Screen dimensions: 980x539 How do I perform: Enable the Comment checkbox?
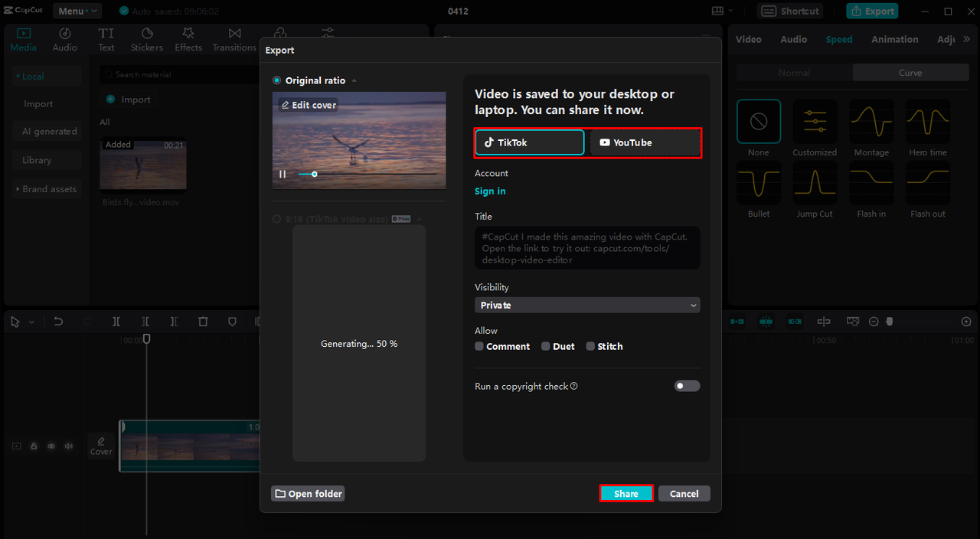coord(479,346)
